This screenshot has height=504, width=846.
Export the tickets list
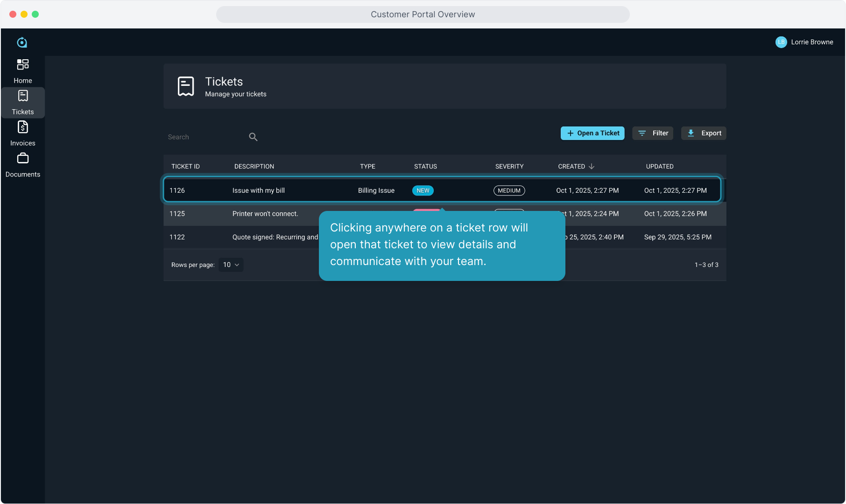[704, 133]
